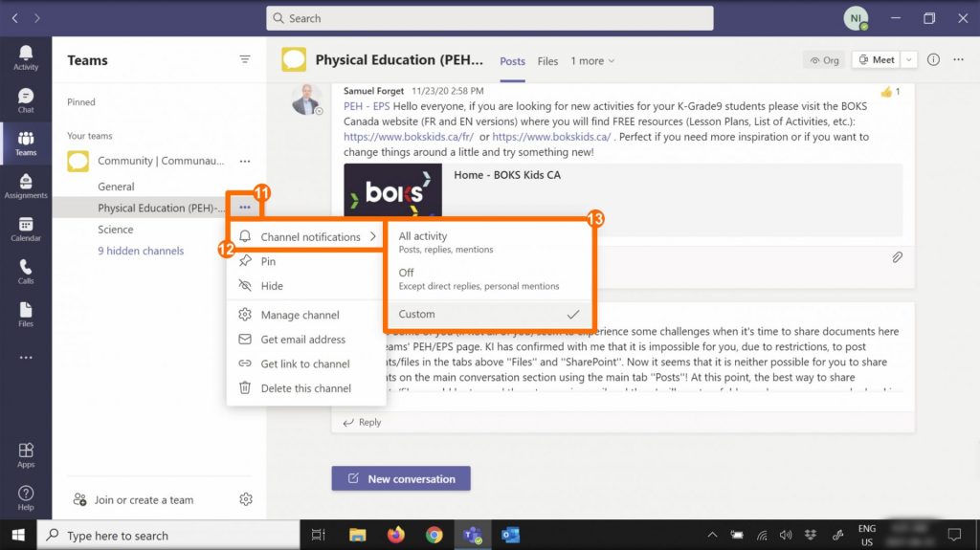Image resolution: width=980 pixels, height=550 pixels.
Task: Click the thumbs up reaction
Action: tap(886, 92)
